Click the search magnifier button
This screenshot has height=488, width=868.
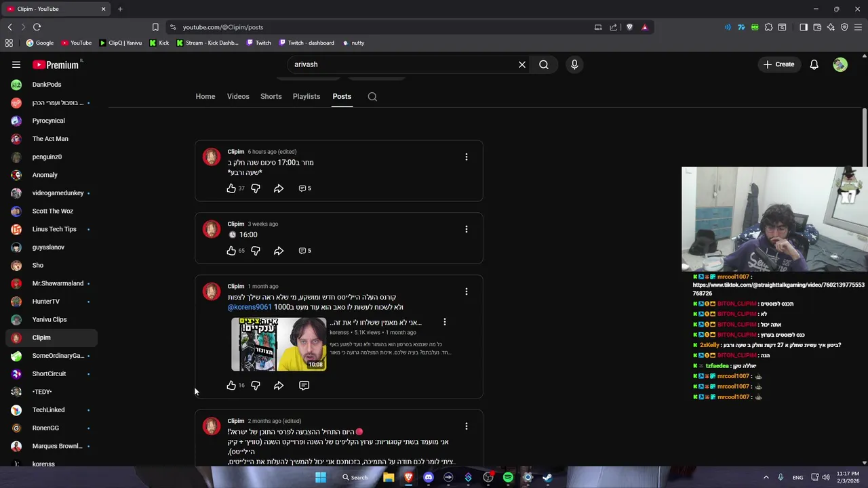point(544,64)
